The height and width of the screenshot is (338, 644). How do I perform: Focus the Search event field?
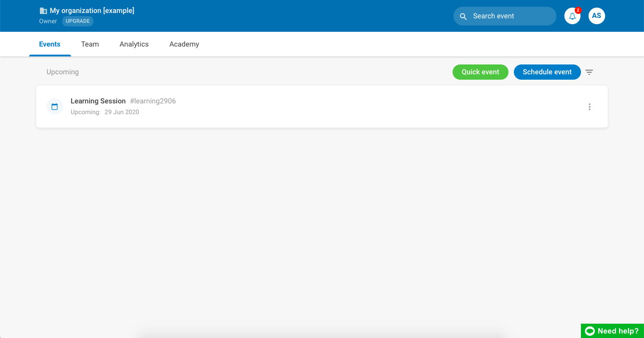pyautogui.click(x=505, y=16)
